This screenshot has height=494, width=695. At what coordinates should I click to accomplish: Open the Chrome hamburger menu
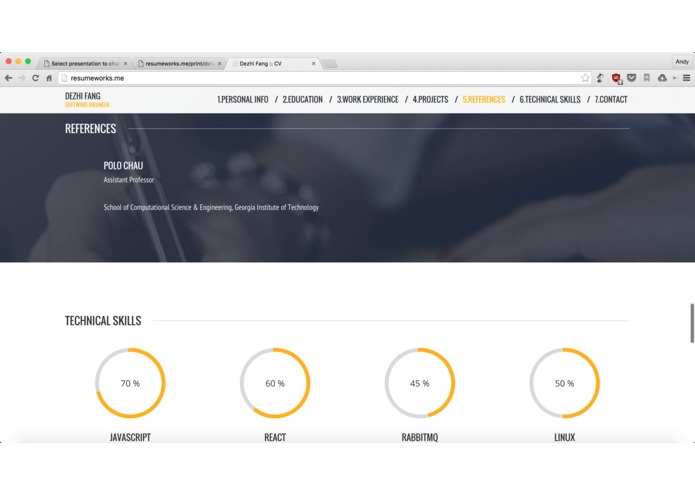click(x=687, y=78)
